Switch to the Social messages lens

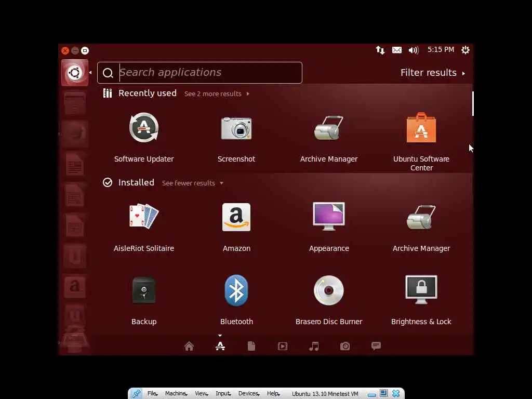coord(376,346)
